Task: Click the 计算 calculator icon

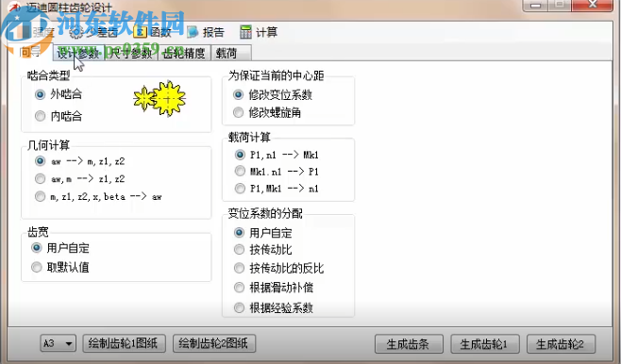Action: point(246,32)
